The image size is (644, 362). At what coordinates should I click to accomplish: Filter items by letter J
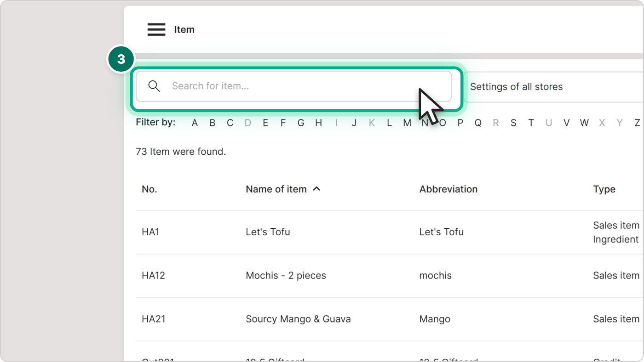[354, 123]
